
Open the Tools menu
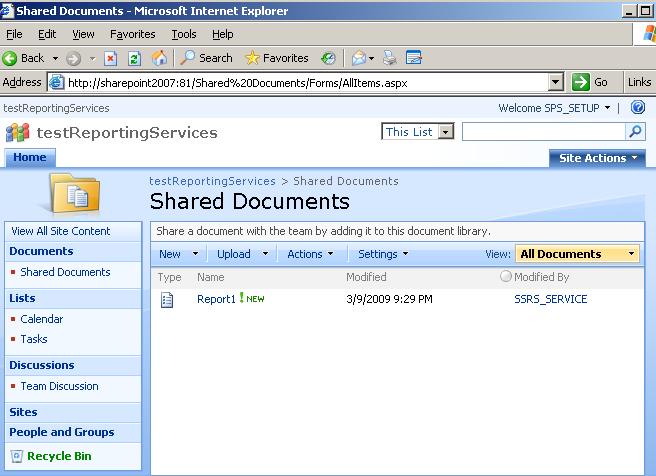[184, 34]
